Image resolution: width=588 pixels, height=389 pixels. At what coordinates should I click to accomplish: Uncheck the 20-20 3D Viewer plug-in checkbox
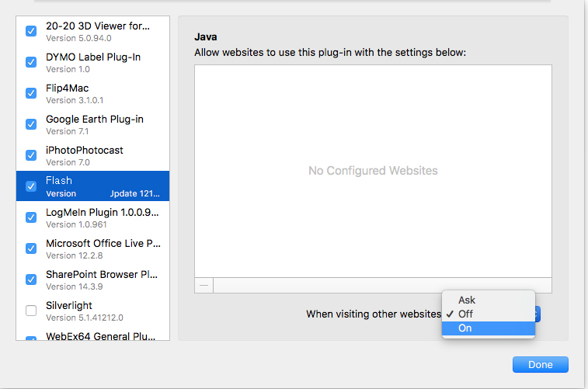(x=31, y=31)
